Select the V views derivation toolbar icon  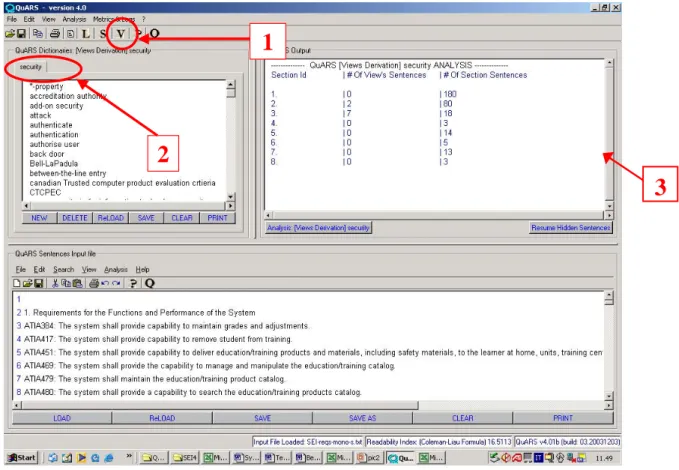[x=120, y=33]
